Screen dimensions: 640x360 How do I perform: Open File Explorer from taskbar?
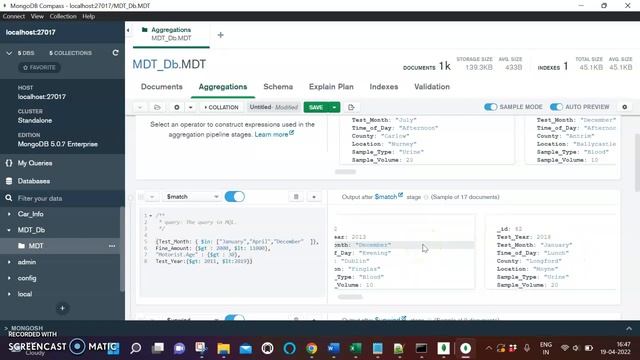tap(223, 348)
